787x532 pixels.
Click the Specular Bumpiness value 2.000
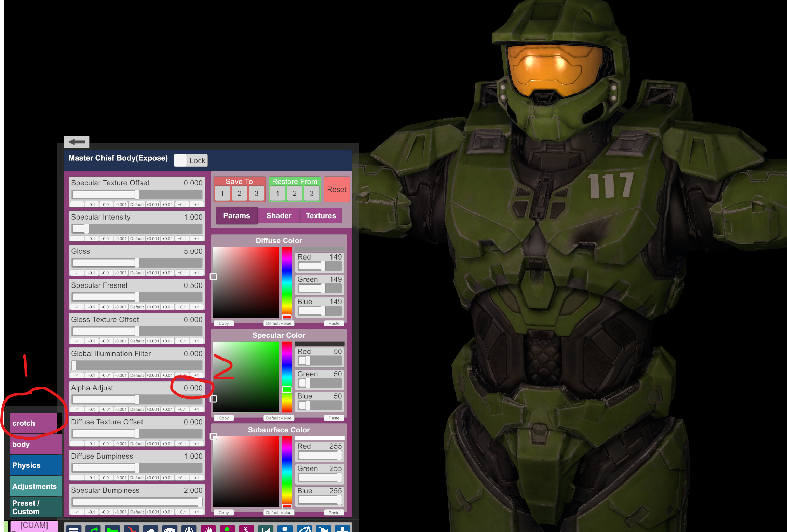tap(193, 490)
